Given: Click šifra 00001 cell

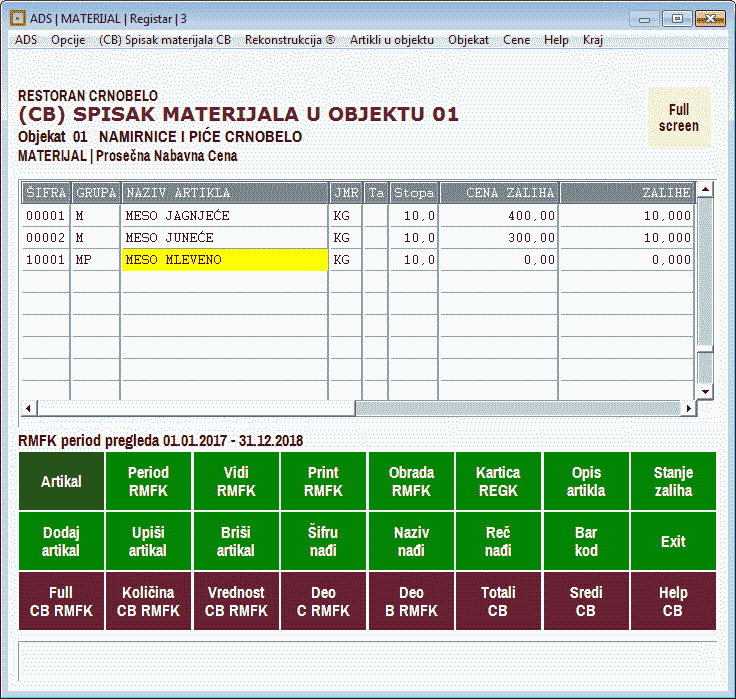Looking at the screenshot, I should [x=46, y=216].
